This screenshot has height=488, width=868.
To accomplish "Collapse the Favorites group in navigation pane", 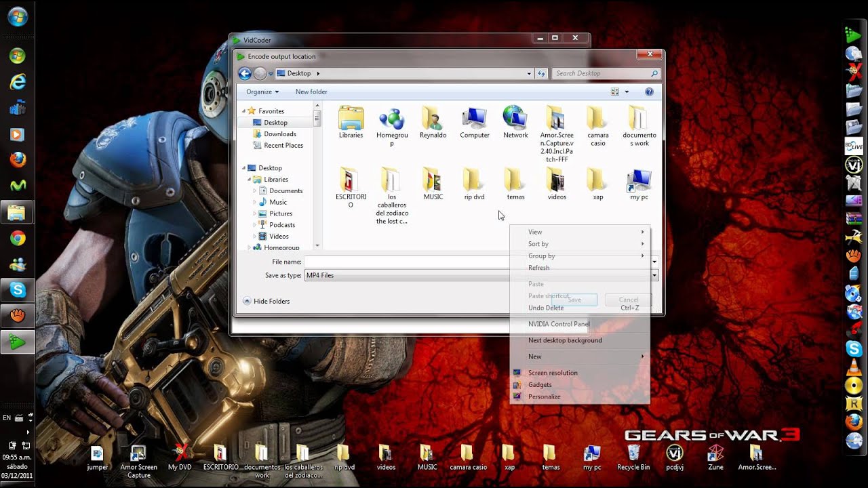I will pos(243,110).
